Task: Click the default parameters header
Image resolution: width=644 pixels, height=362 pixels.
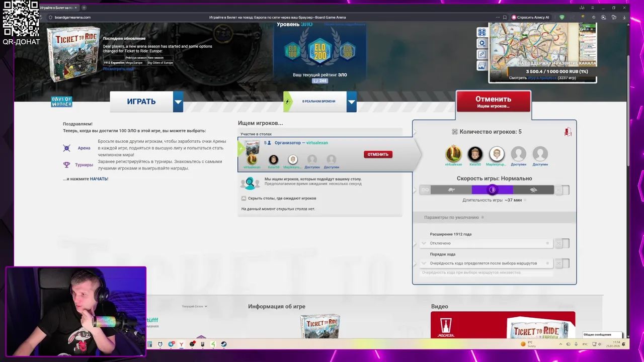Action: (x=494, y=217)
